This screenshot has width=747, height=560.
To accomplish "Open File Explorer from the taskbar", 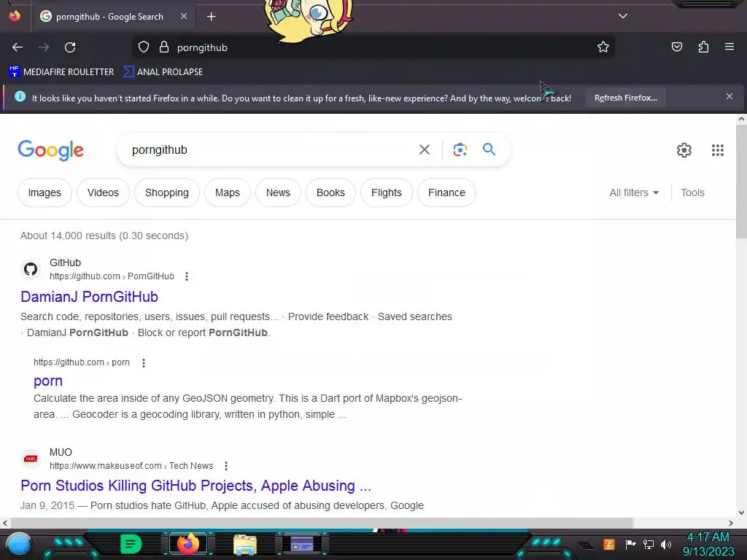I will pyautogui.click(x=245, y=544).
